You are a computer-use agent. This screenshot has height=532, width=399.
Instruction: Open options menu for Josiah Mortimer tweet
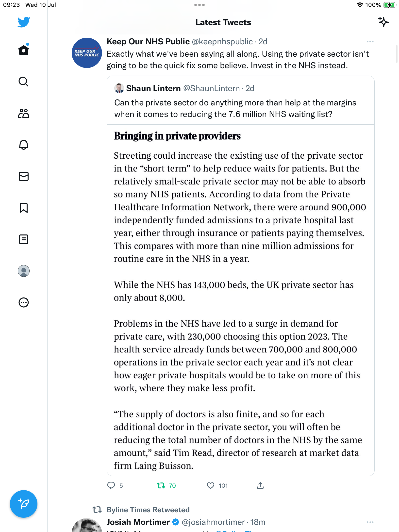click(x=370, y=522)
